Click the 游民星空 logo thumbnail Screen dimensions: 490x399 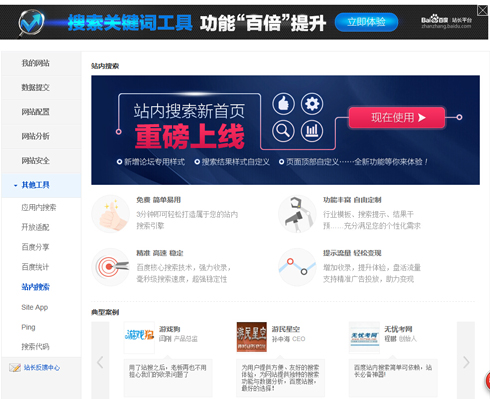click(252, 337)
